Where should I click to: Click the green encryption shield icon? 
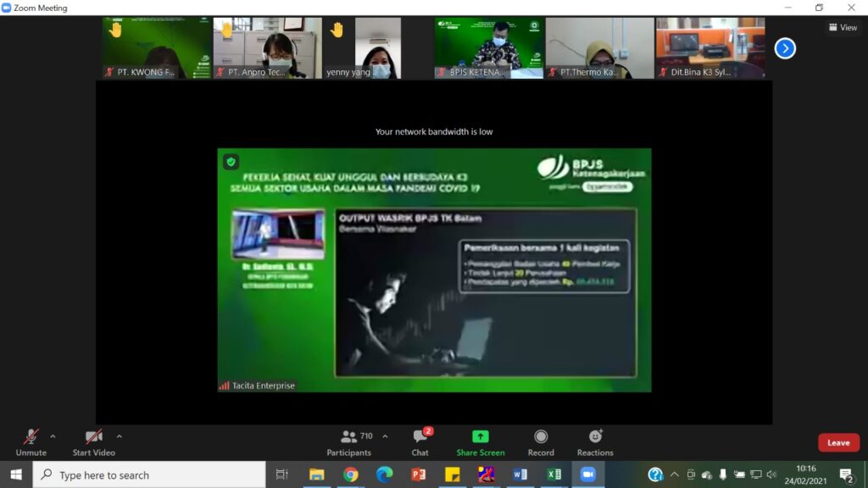231,161
